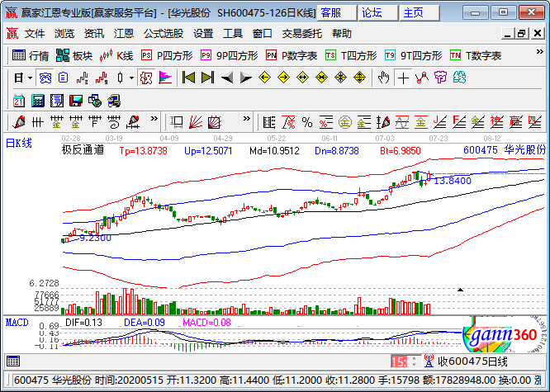Screen dimensions: 550x392
Task: Click the yellow horizontal double-arrow diamond icon
Action: click(x=302, y=78)
